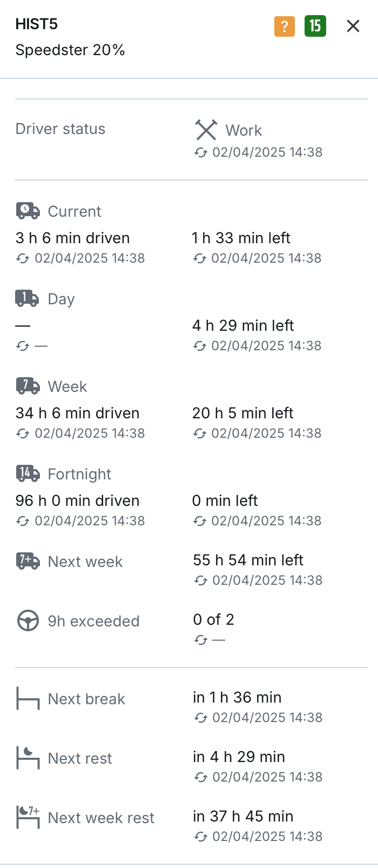378x868 pixels.
Task: Click the refresh icon under Work status
Action: click(201, 153)
